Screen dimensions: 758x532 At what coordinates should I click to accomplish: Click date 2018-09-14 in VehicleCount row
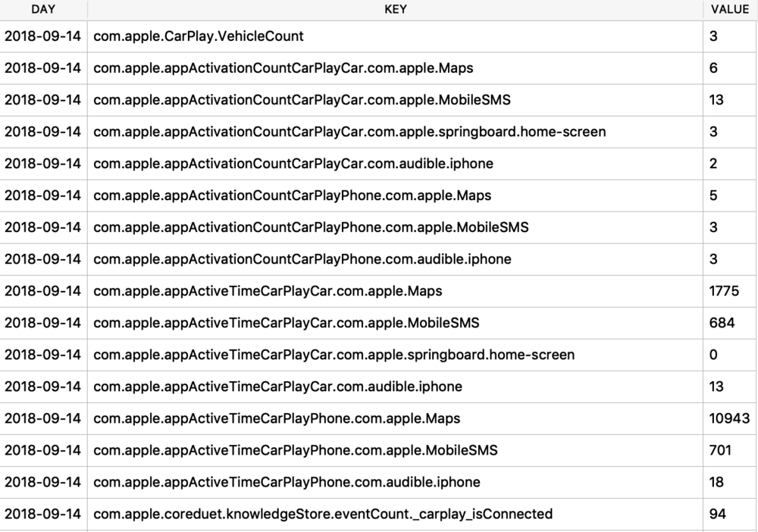(42, 36)
